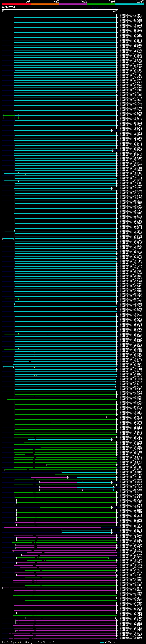Select hit label UniRef100_Q08435
Screen dimensions: 146x644
click(131, 236)
